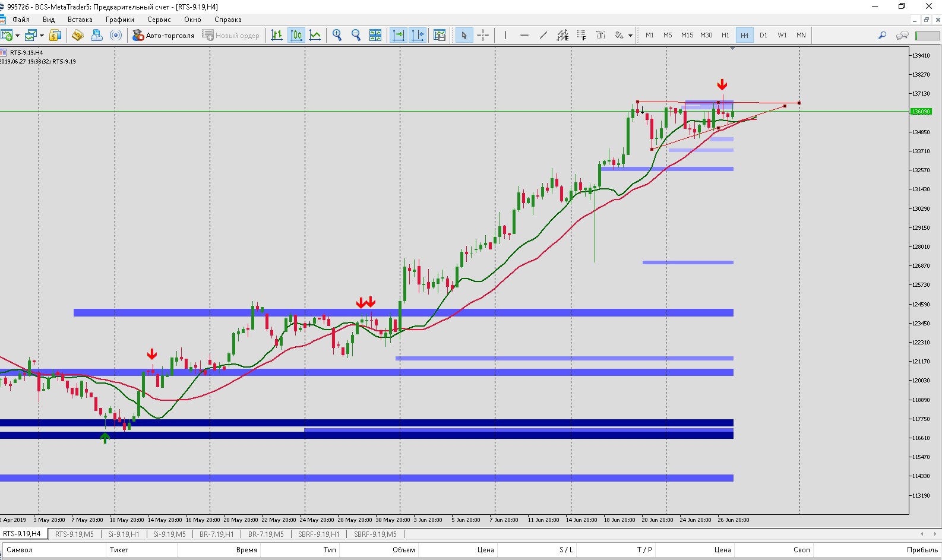Open the Вид menu
Screen dimensions: 942x560
point(49,20)
